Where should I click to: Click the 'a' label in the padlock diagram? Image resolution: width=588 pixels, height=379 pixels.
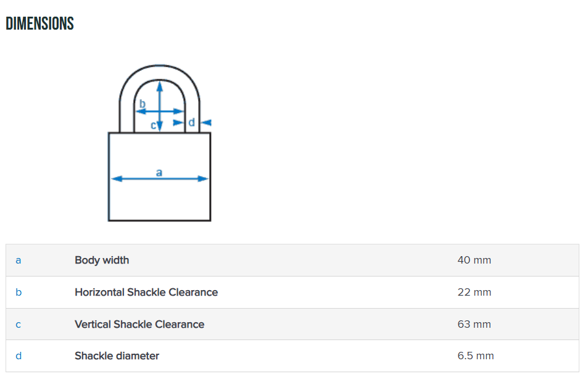pos(159,172)
